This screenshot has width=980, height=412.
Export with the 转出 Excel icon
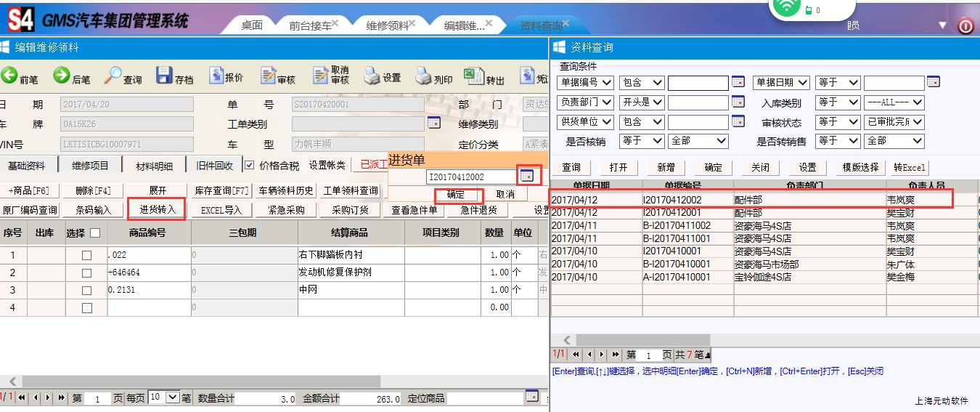click(x=473, y=76)
